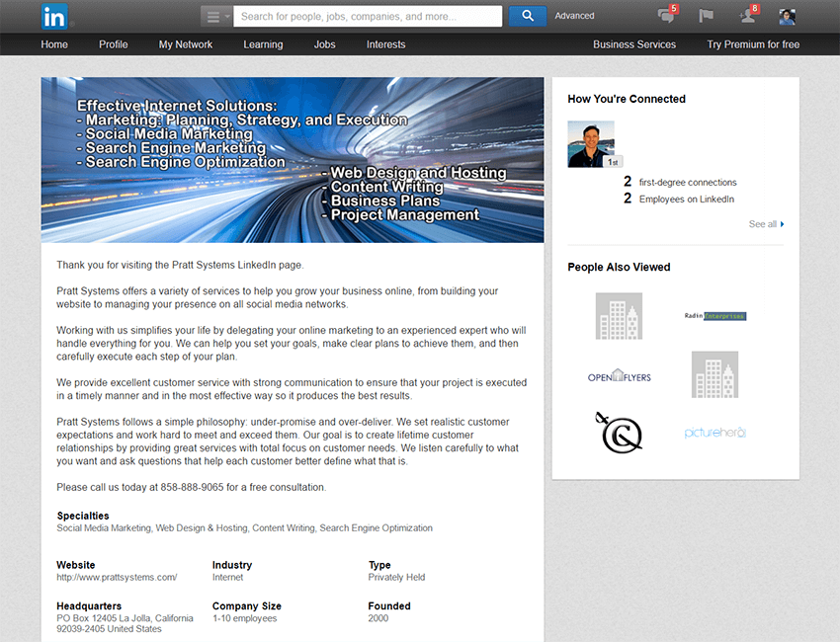The height and width of the screenshot is (642, 840).
Task: Open the notifications flag icon
Action: coord(706,16)
